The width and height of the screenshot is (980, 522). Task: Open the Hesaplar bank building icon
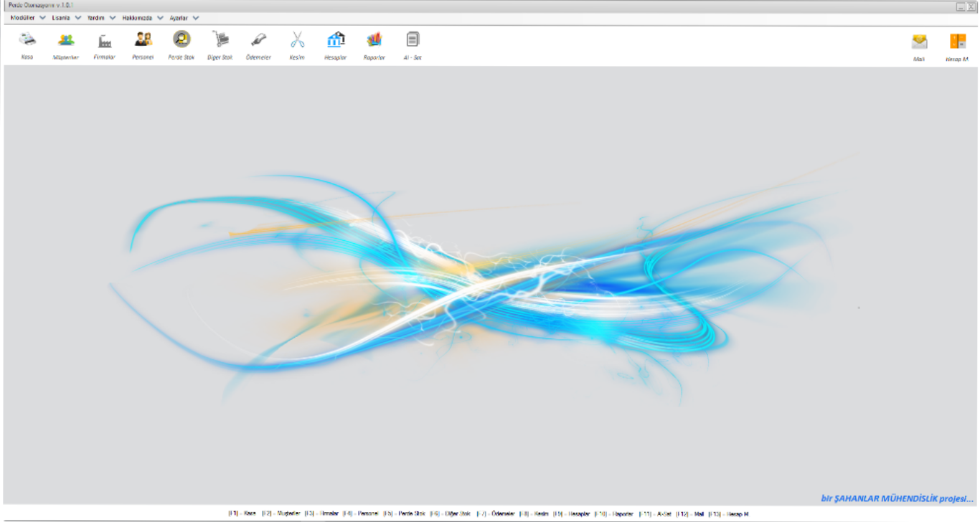click(335, 40)
